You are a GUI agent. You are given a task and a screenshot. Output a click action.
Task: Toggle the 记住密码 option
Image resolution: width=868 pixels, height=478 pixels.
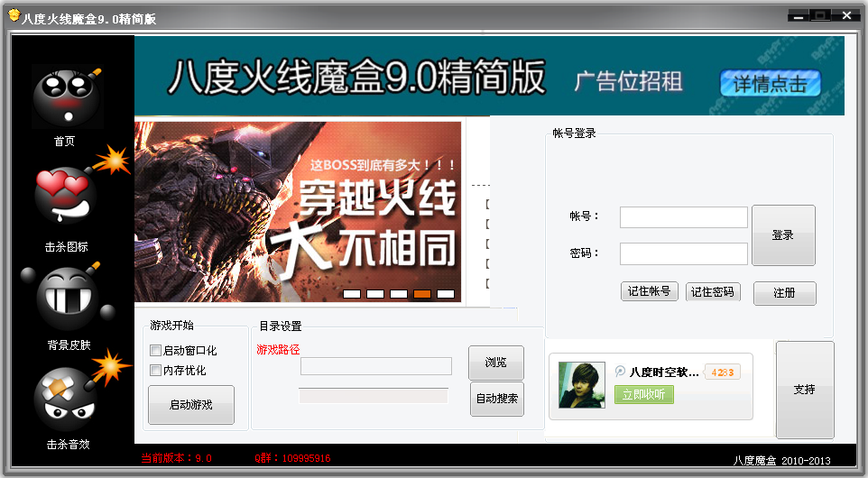pos(713,291)
